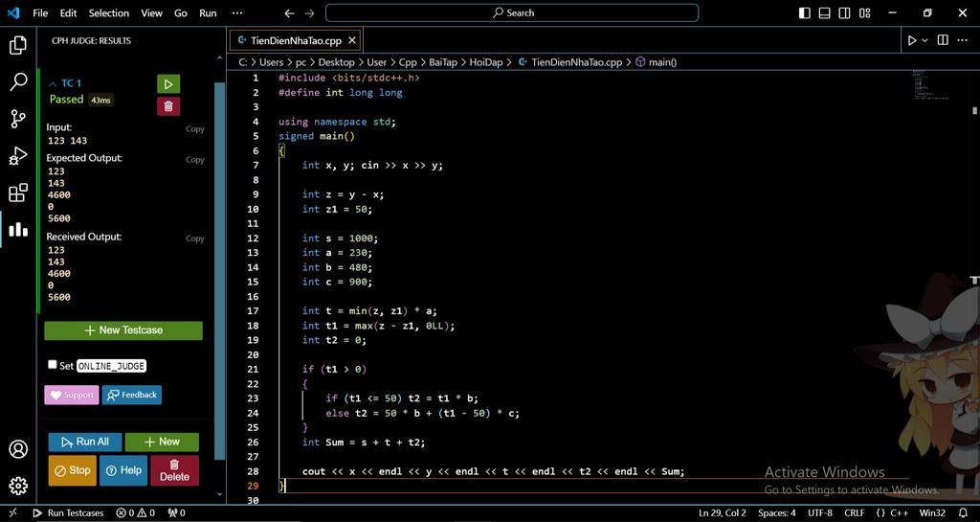Open the Accounts icon in activity bar
This screenshot has height=522, width=980.
point(17,449)
